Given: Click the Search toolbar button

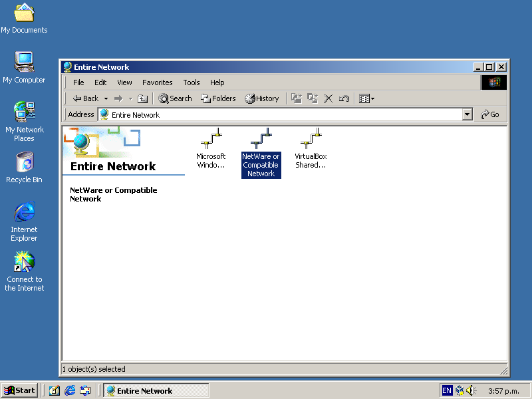Looking at the screenshot, I should tap(175, 98).
